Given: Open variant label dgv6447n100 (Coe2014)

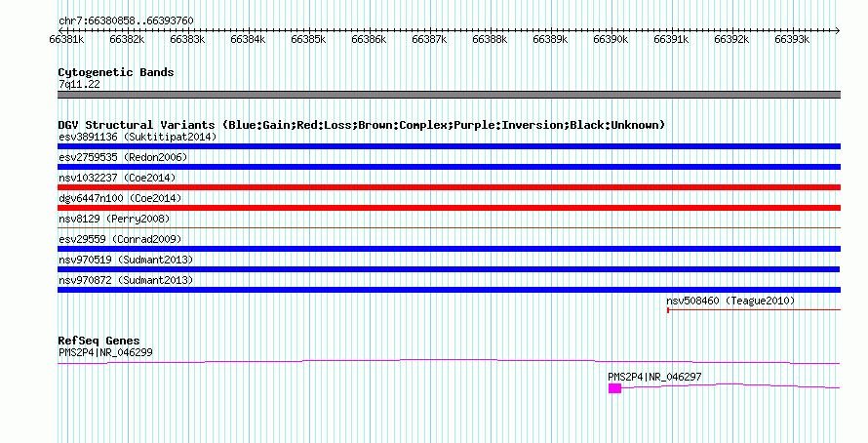Looking at the screenshot, I should tap(120, 198).
